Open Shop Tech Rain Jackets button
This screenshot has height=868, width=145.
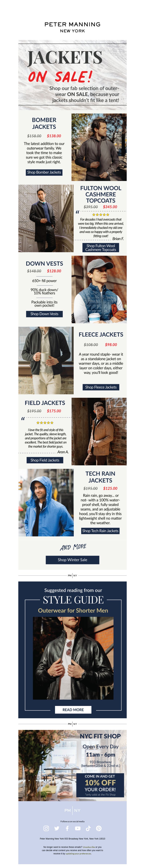[100, 531]
